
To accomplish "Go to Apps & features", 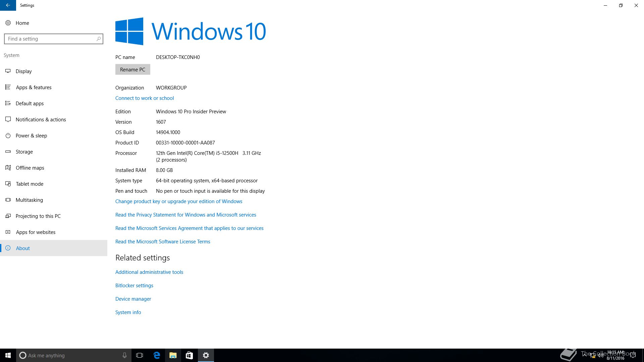I will [x=54, y=87].
